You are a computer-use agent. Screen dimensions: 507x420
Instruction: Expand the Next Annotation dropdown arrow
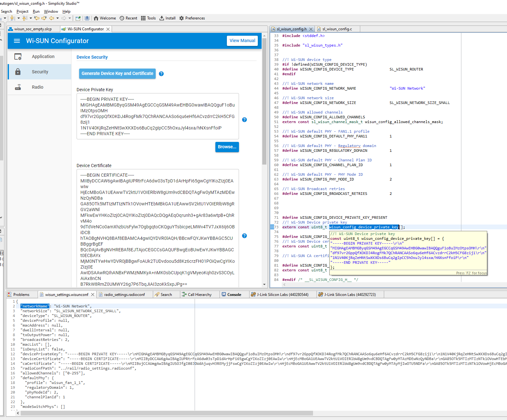(19, 18)
